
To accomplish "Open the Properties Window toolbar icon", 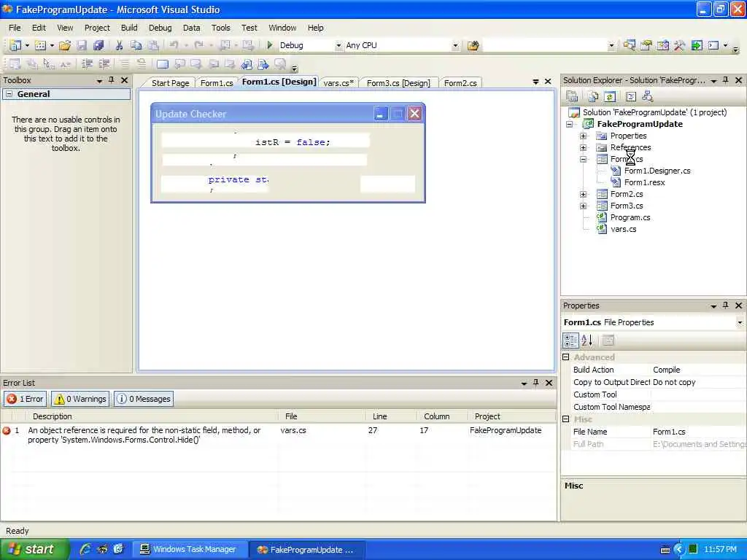I will 646,46.
